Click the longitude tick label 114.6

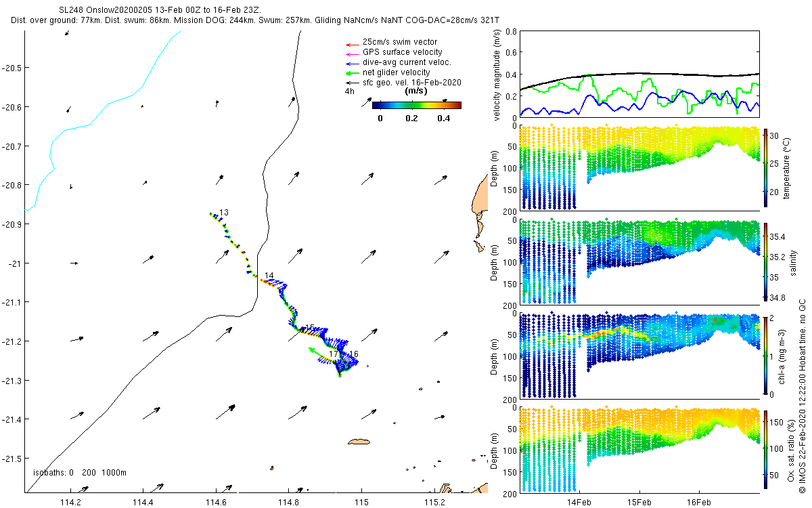(x=216, y=502)
